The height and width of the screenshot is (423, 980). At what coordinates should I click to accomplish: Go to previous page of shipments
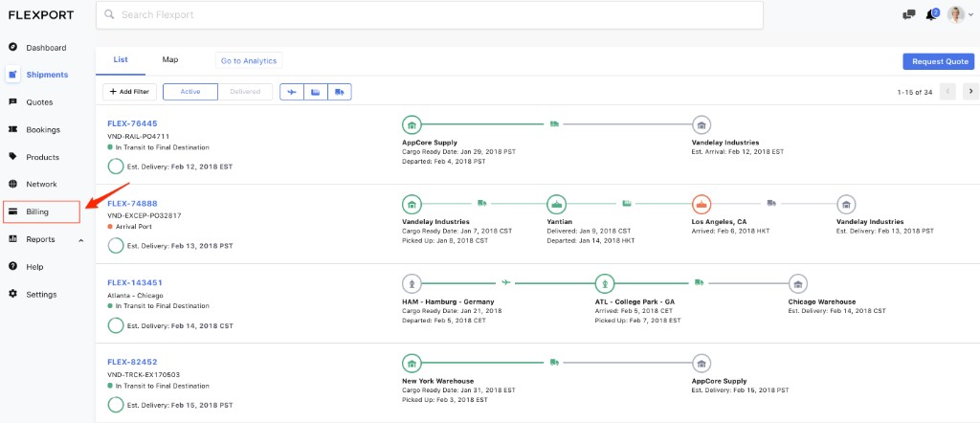948,92
